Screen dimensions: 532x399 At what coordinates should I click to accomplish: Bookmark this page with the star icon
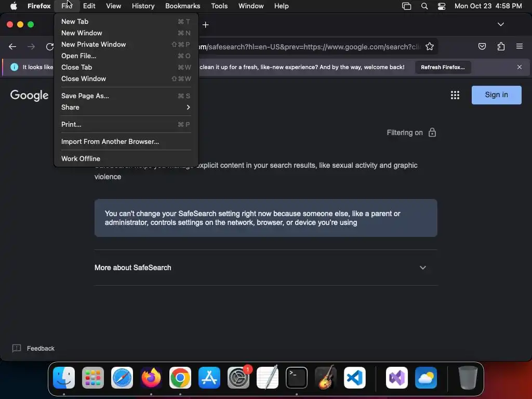click(430, 46)
